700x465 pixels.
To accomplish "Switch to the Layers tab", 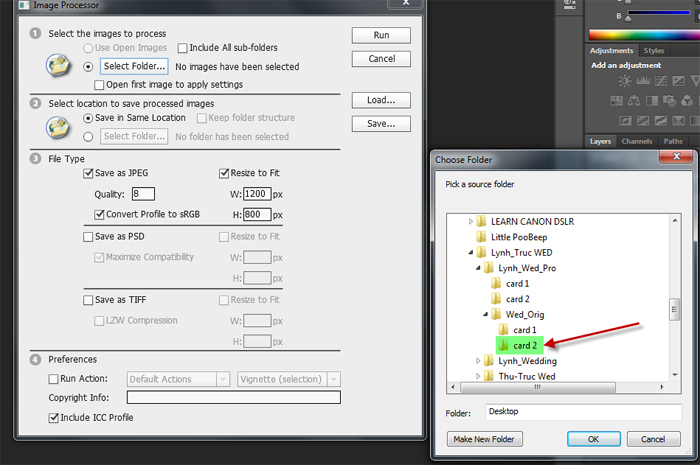I will tap(600, 141).
